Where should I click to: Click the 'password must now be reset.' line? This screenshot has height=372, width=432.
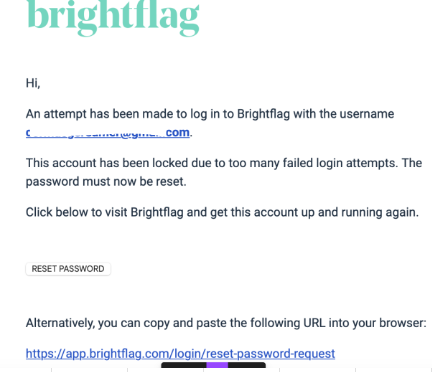106,182
